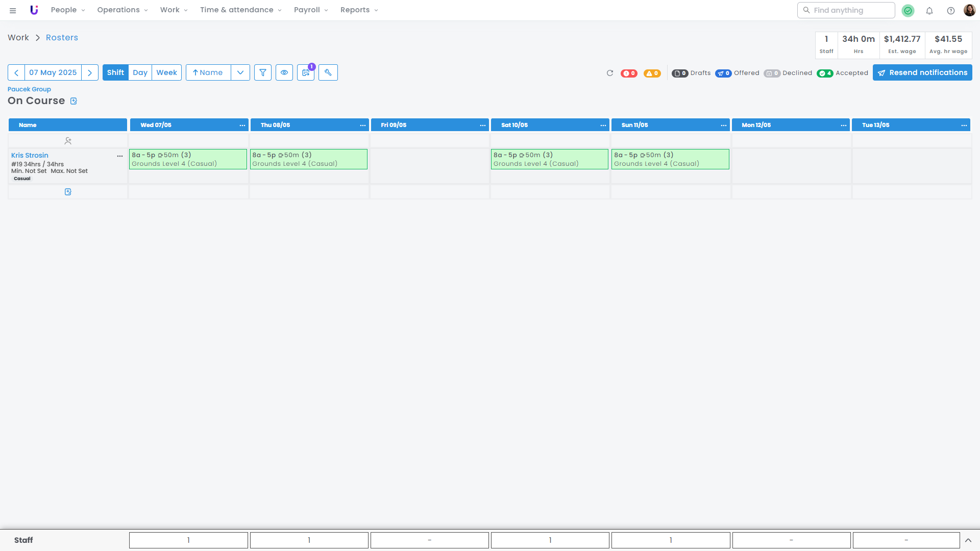Click the edit icon beside On Course

[73, 101]
